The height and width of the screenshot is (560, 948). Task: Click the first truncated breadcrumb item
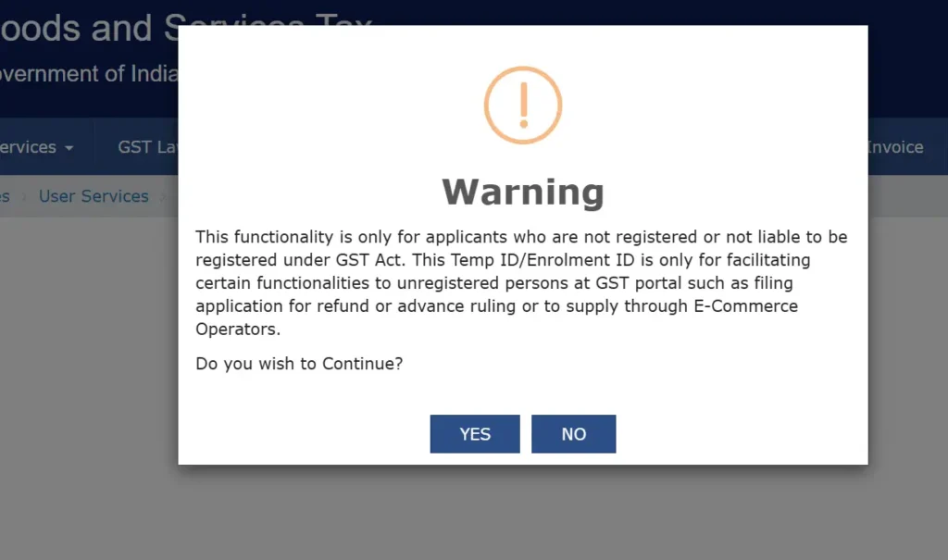pyautogui.click(x=5, y=196)
